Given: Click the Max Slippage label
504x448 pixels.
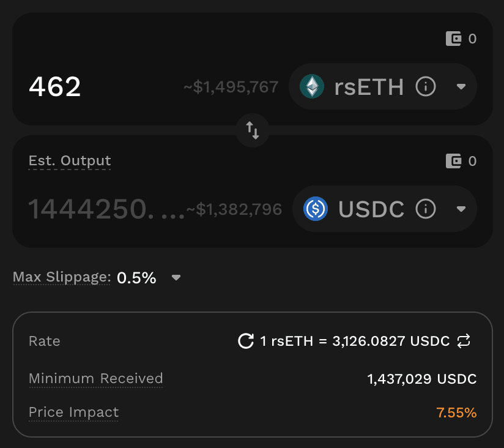Looking at the screenshot, I should [x=61, y=277].
